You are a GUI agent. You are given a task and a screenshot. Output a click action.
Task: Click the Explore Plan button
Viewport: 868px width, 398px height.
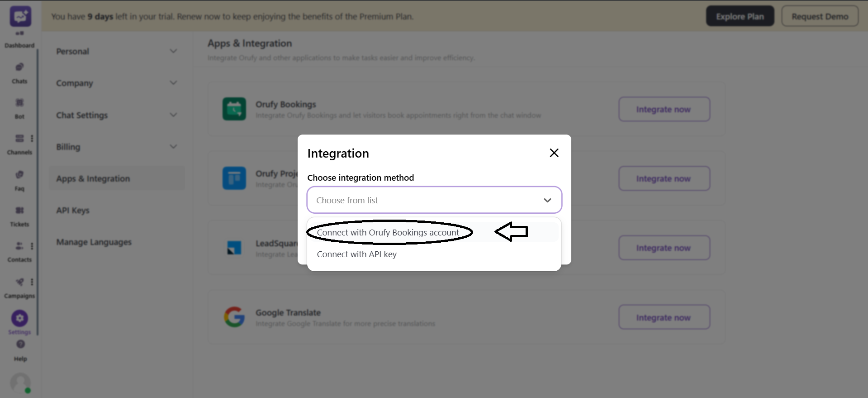[740, 16]
